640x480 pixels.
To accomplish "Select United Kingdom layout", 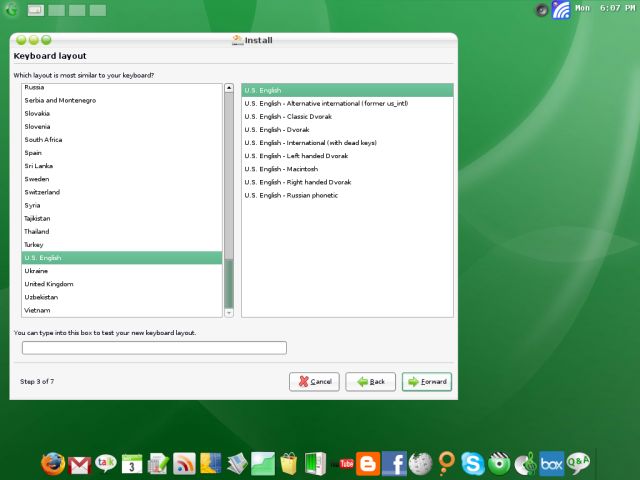I will tap(122, 284).
